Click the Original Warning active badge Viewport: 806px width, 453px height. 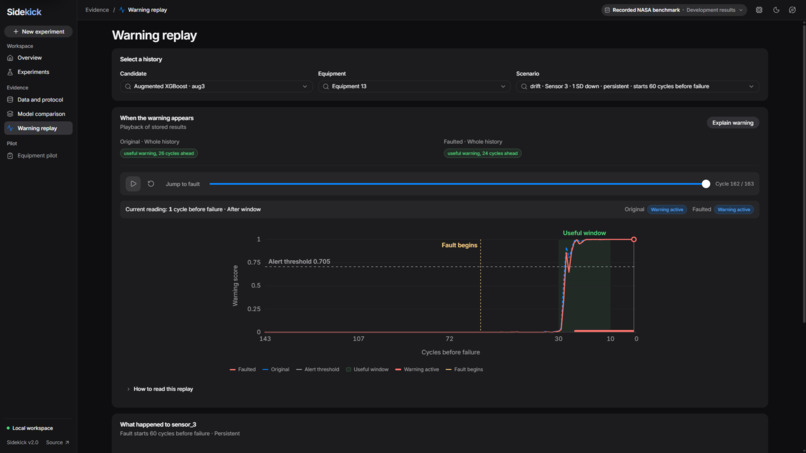click(x=667, y=210)
